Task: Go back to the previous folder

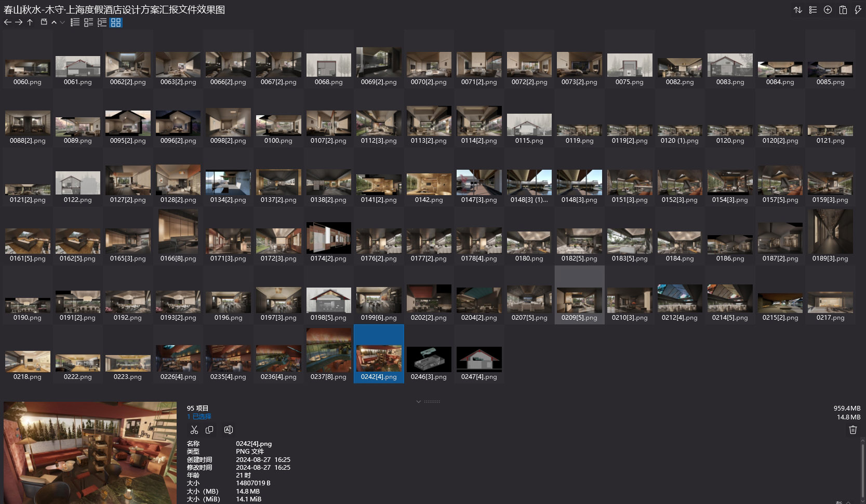Action: 7,22
